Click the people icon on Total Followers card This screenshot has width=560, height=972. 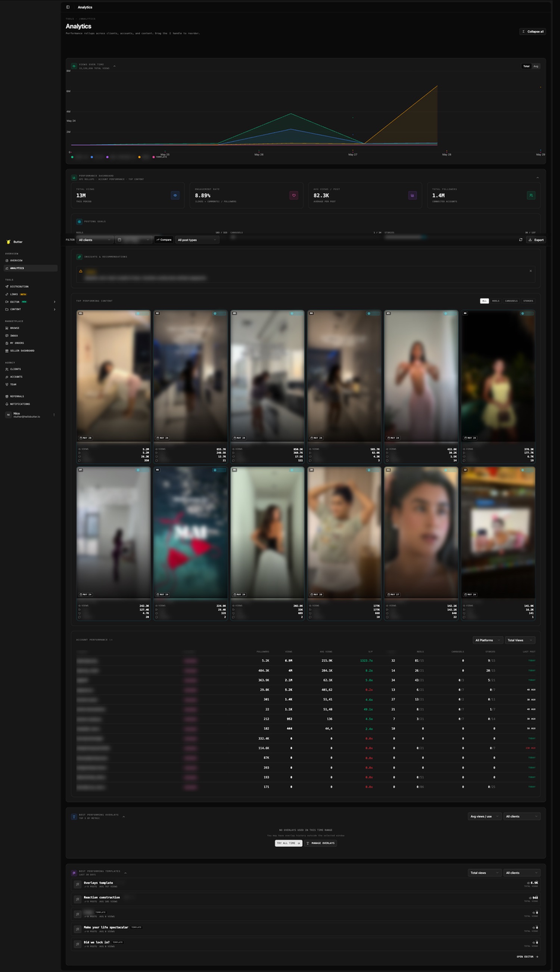531,195
